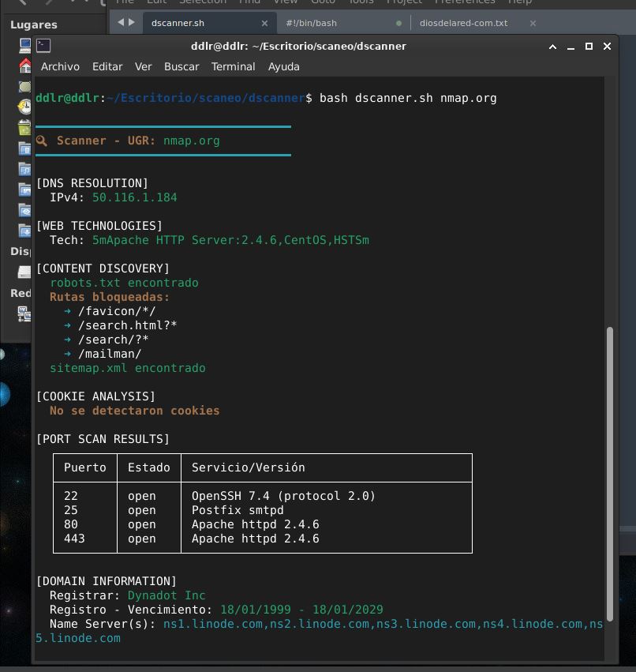Viewport: 636px width, 672px height.
Task: Open the Editar menu in terminal
Action: coord(107,67)
